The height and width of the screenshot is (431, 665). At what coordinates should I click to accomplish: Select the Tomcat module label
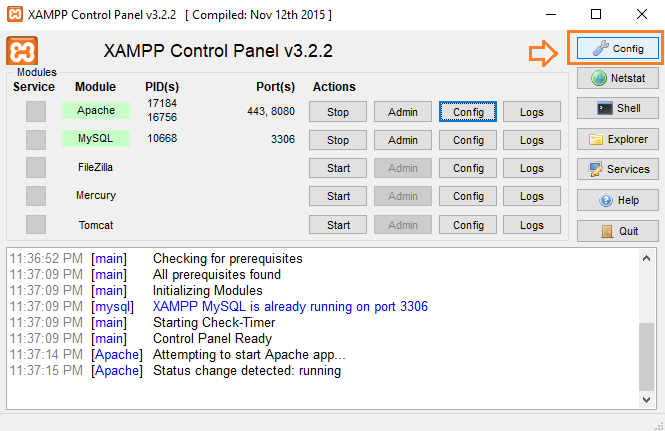coord(96,225)
